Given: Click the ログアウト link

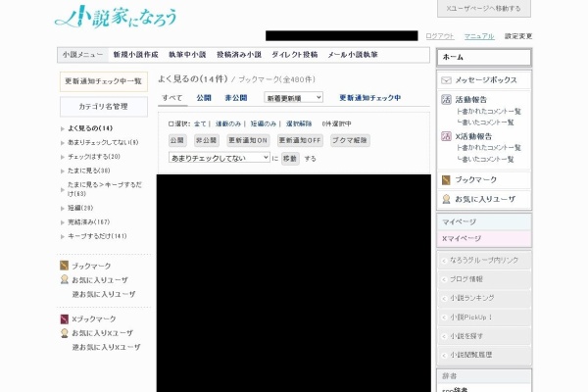Looking at the screenshot, I should click(x=440, y=36).
